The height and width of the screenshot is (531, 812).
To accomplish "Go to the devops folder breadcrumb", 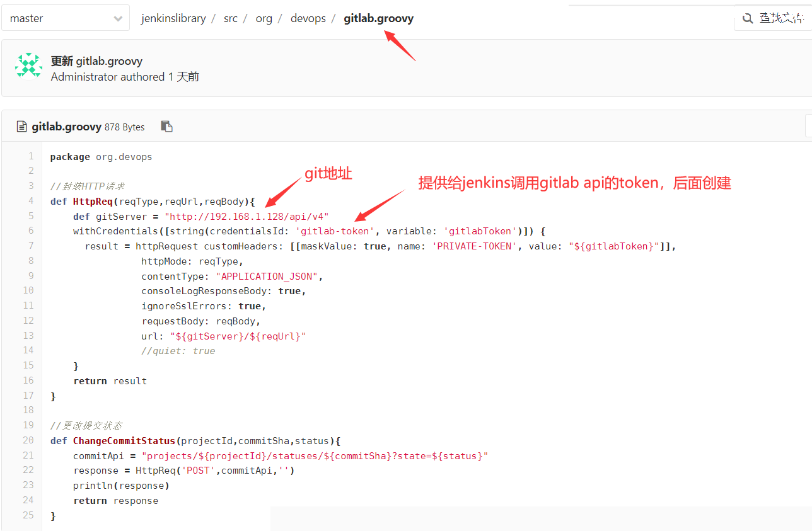I will coord(308,18).
